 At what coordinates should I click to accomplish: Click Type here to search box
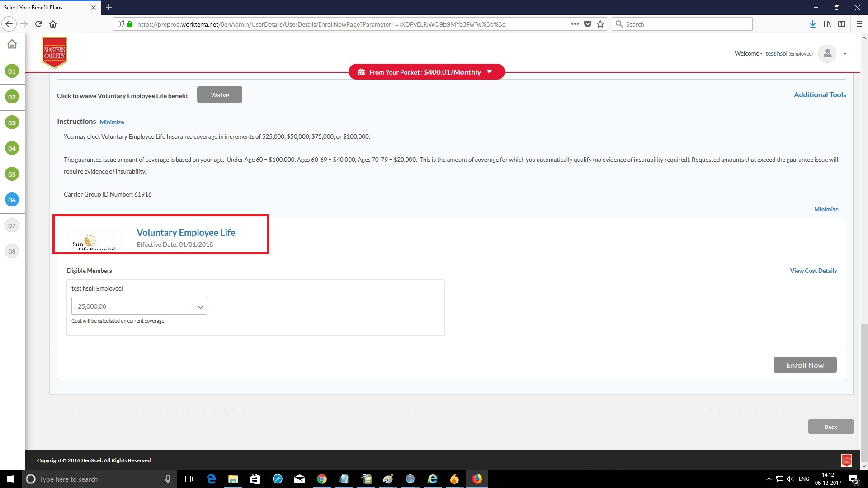pyautogui.click(x=99, y=479)
